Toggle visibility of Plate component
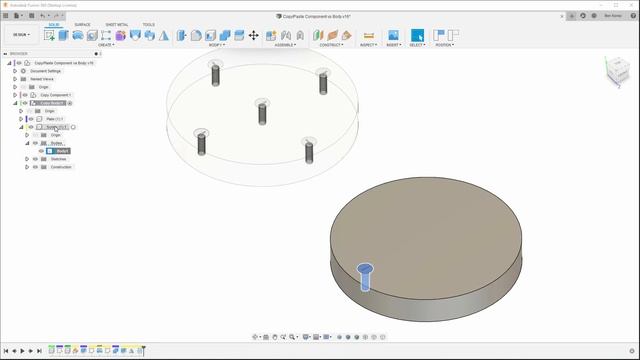The height and width of the screenshot is (360, 640). [x=31, y=119]
